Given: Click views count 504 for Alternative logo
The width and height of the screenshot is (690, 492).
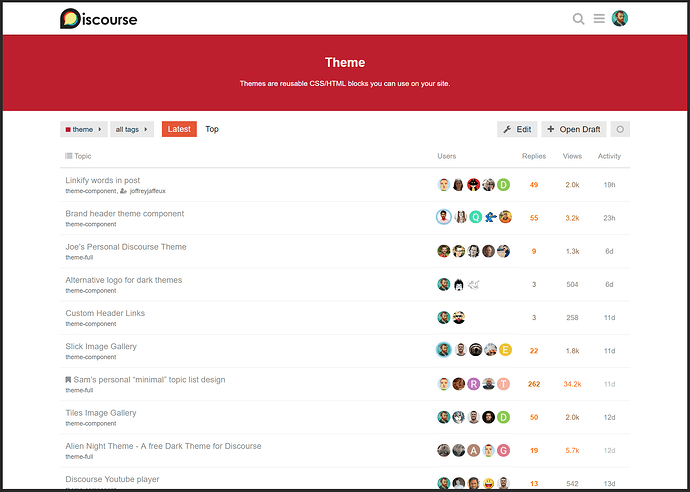Looking at the screenshot, I should click(572, 285).
